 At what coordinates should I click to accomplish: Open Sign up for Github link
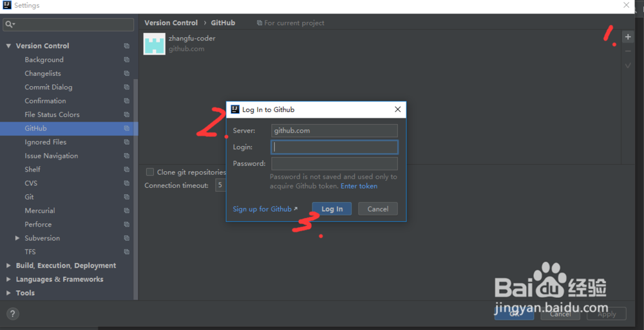[262, 209]
